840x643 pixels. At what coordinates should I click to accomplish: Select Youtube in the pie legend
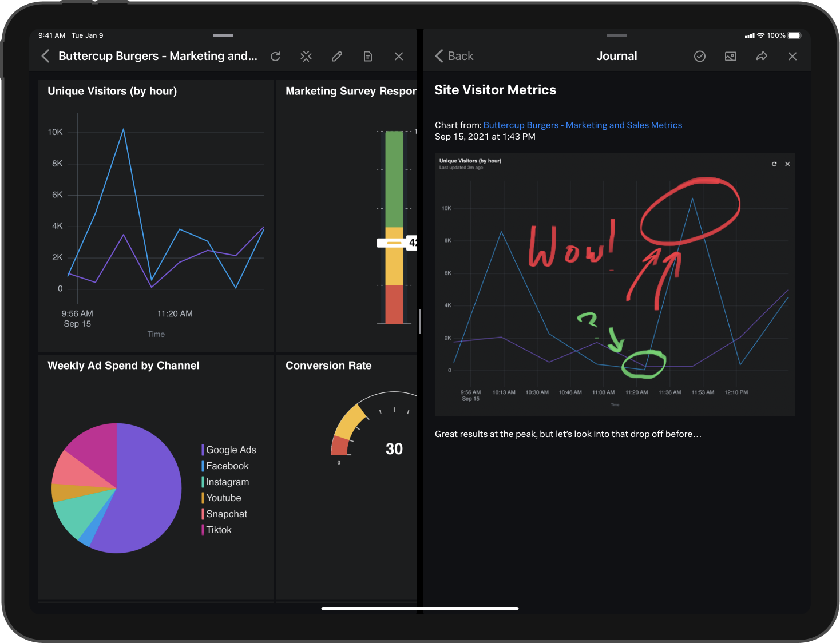[x=221, y=498]
